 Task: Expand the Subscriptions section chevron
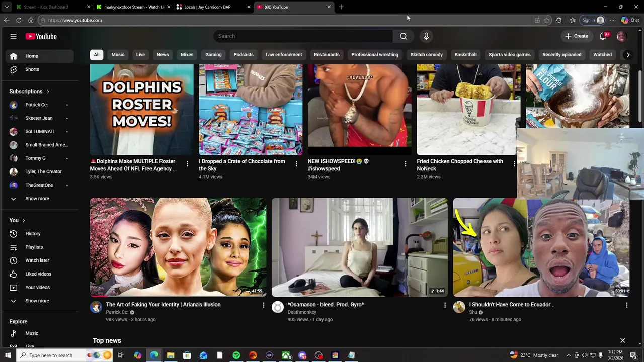48,92
